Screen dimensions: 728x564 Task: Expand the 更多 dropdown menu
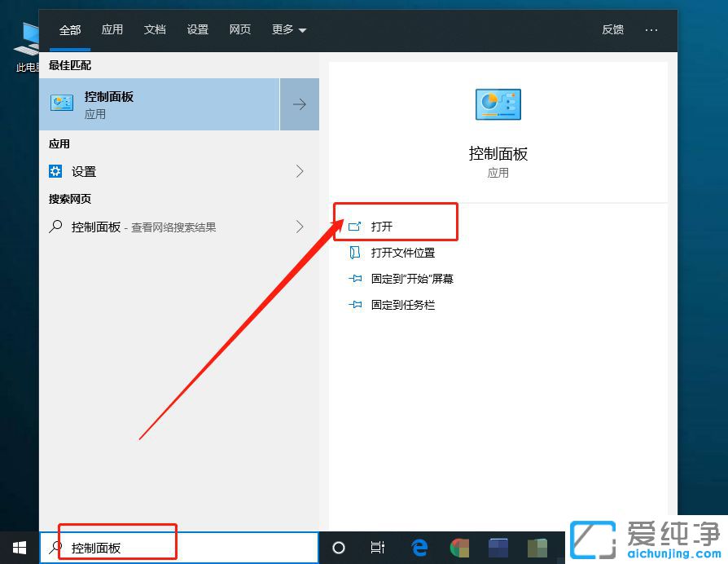(288, 29)
